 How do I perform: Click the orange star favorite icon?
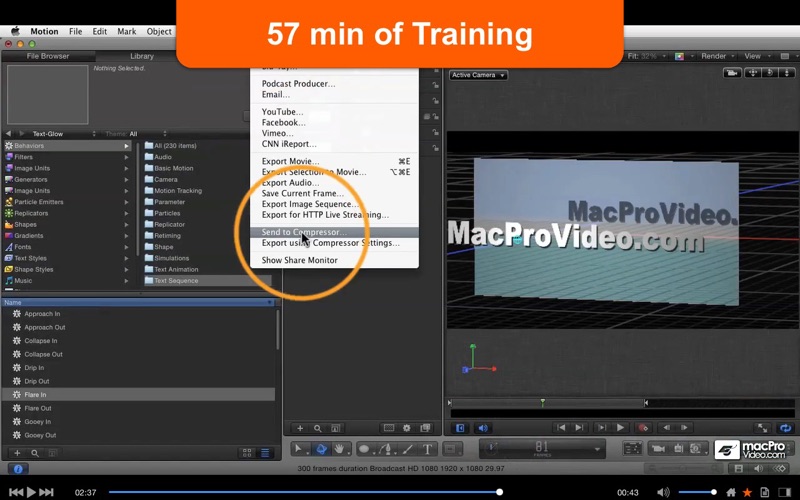747,492
